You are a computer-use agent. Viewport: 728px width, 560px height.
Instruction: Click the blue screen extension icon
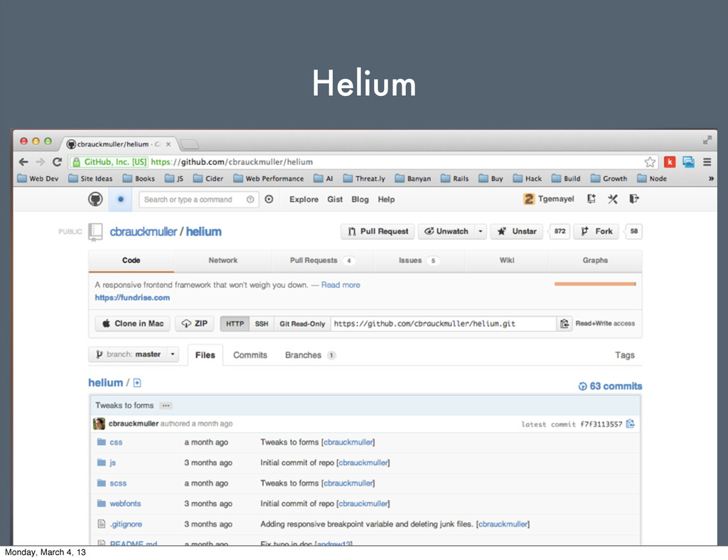[688, 162]
